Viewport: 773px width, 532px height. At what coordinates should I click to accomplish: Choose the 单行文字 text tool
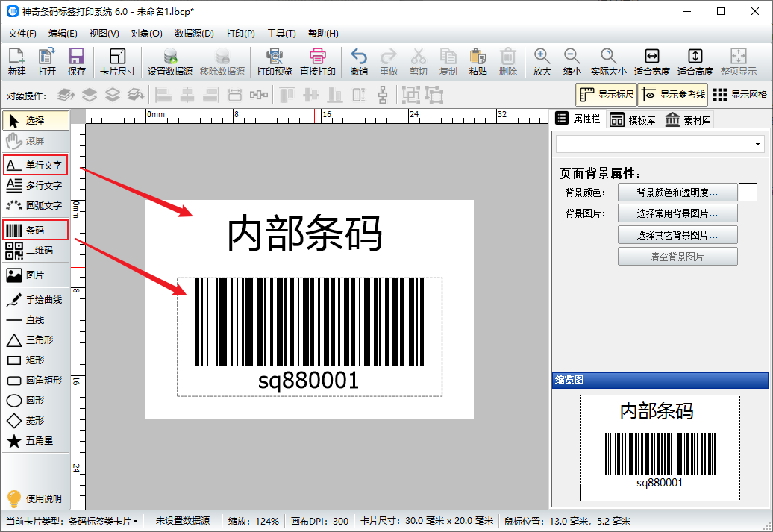tap(36, 165)
